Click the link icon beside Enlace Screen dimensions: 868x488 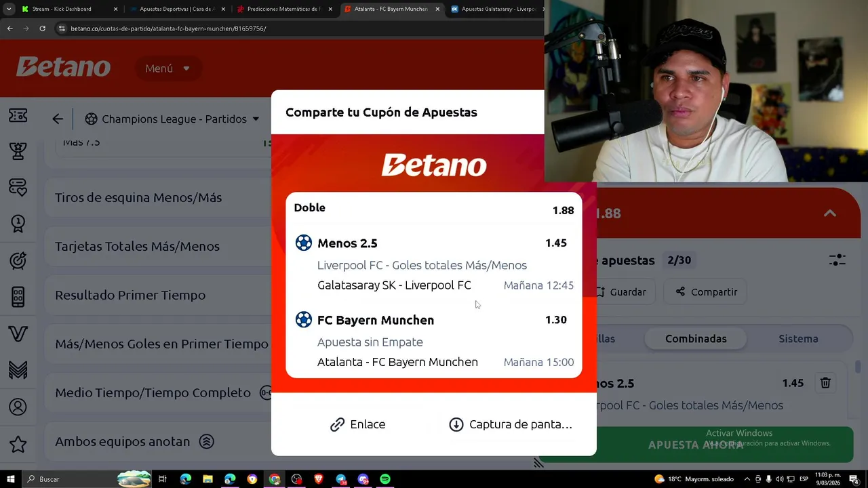click(337, 424)
